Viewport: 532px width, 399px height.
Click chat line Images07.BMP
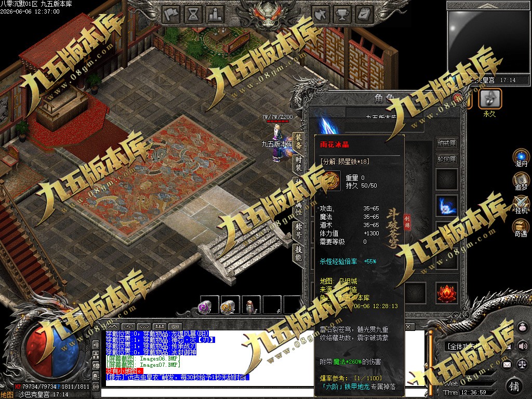click(143, 365)
